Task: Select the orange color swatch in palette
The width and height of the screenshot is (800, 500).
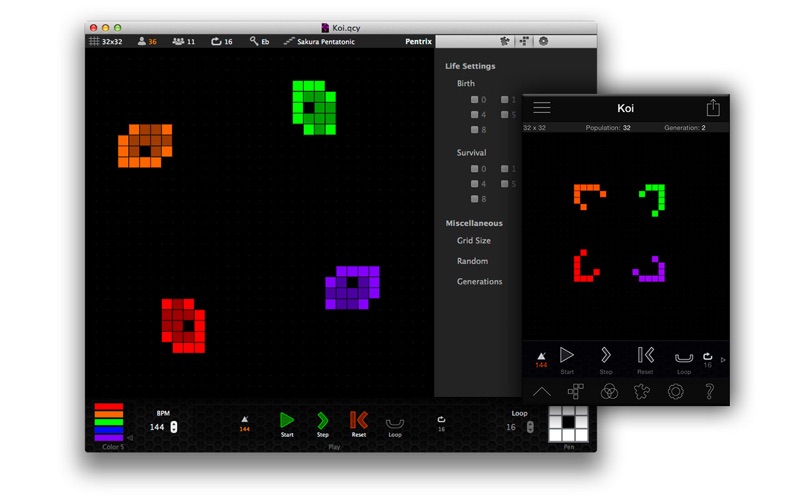Action: point(109,414)
